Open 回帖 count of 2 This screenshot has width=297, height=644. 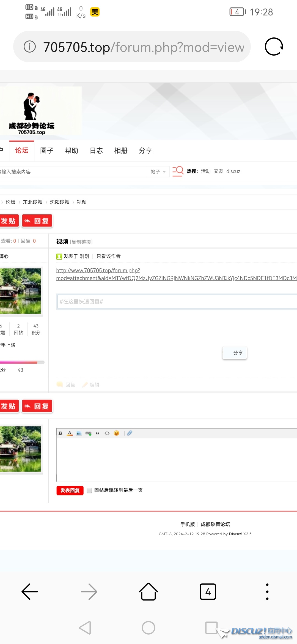pyautogui.click(x=18, y=329)
